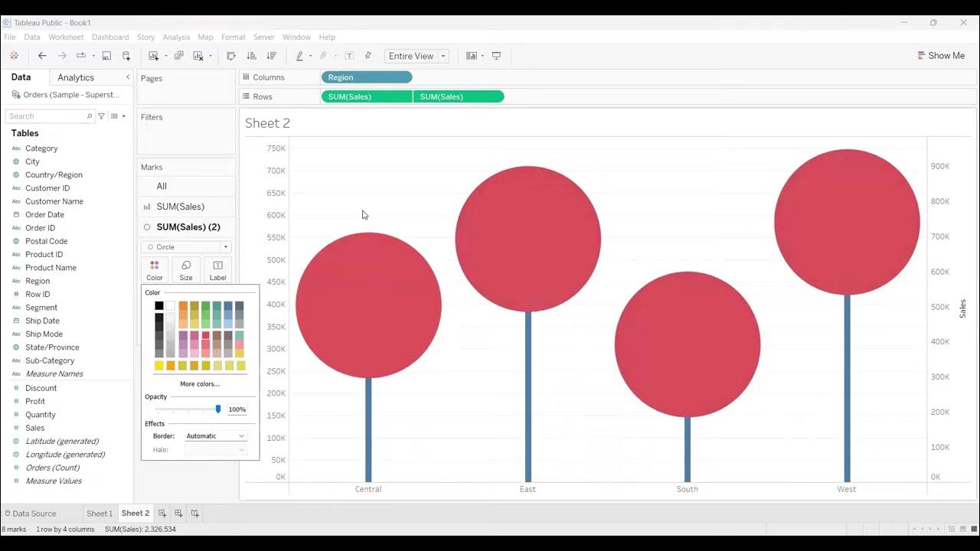The image size is (980, 551).
Task: Click the Sheet 2 title text
Action: coord(267,123)
